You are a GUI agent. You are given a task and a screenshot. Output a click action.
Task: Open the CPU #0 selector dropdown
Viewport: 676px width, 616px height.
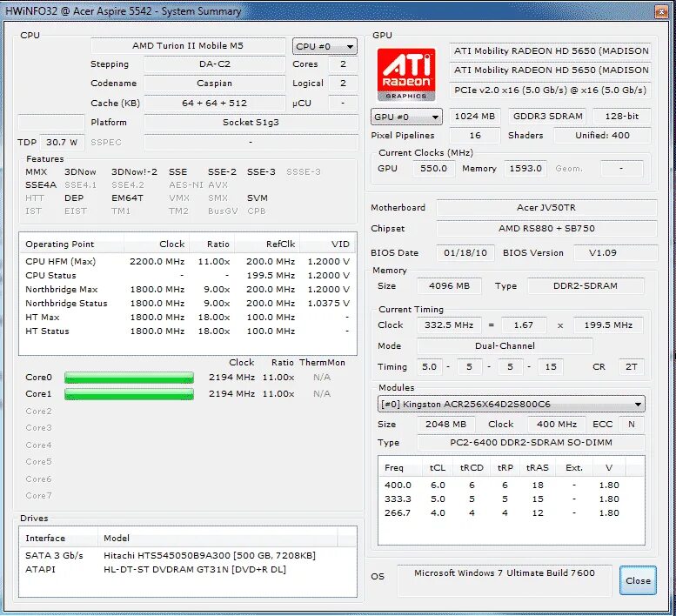[325, 46]
